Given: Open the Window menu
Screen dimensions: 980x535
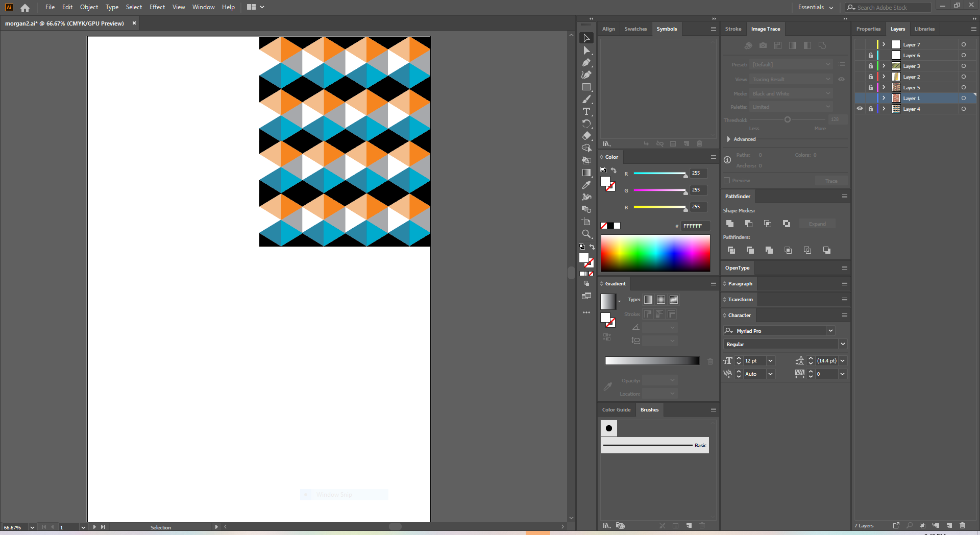Looking at the screenshot, I should tap(204, 7).
